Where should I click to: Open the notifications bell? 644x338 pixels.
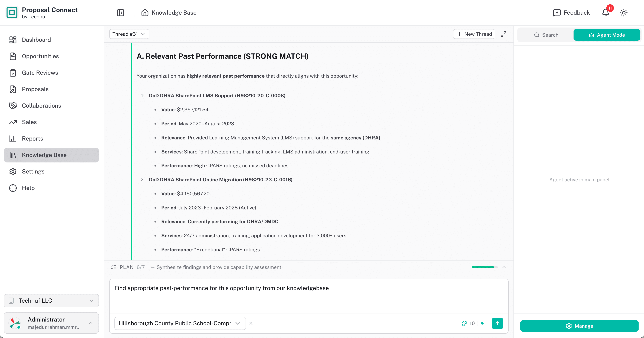(605, 13)
